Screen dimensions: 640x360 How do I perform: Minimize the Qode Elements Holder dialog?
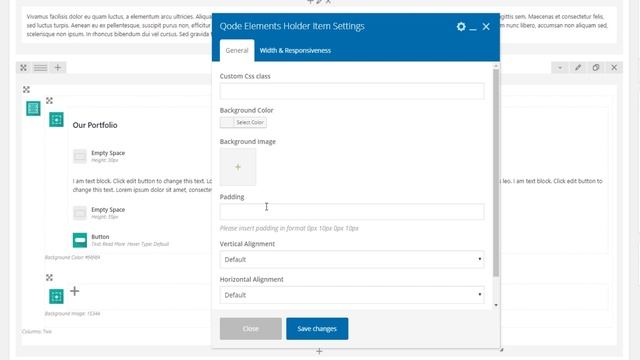coord(473,29)
